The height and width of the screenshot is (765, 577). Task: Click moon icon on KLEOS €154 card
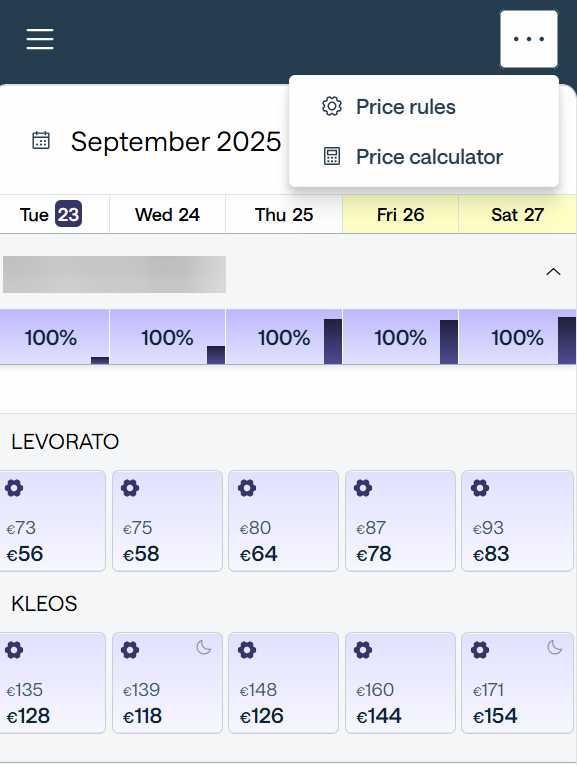(x=555, y=648)
